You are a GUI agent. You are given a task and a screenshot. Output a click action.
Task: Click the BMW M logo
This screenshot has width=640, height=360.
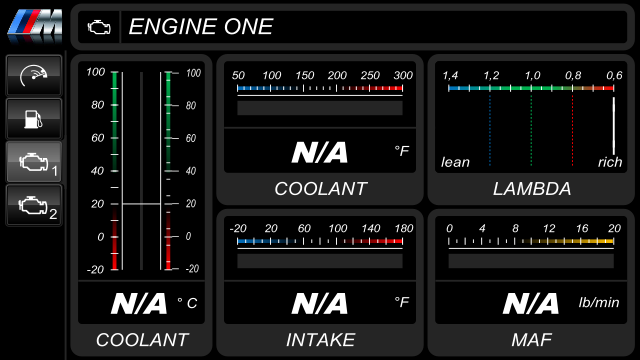[x=35, y=26]
